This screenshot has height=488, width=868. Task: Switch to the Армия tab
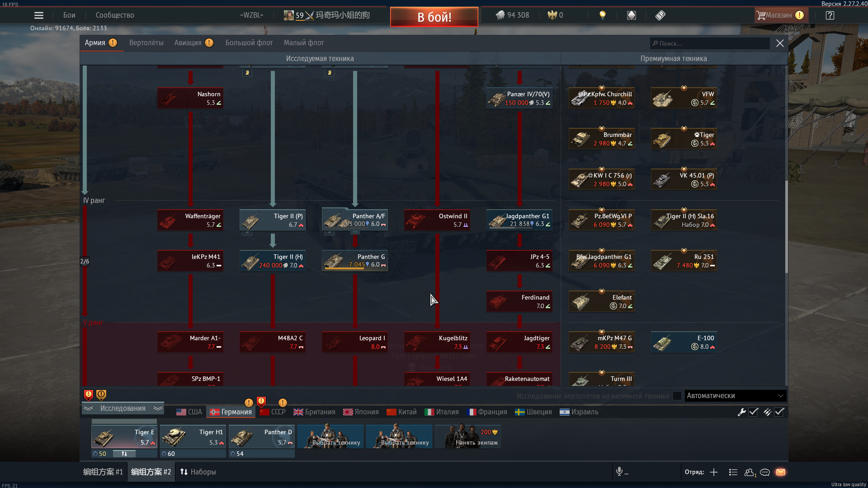coord(101,43)
